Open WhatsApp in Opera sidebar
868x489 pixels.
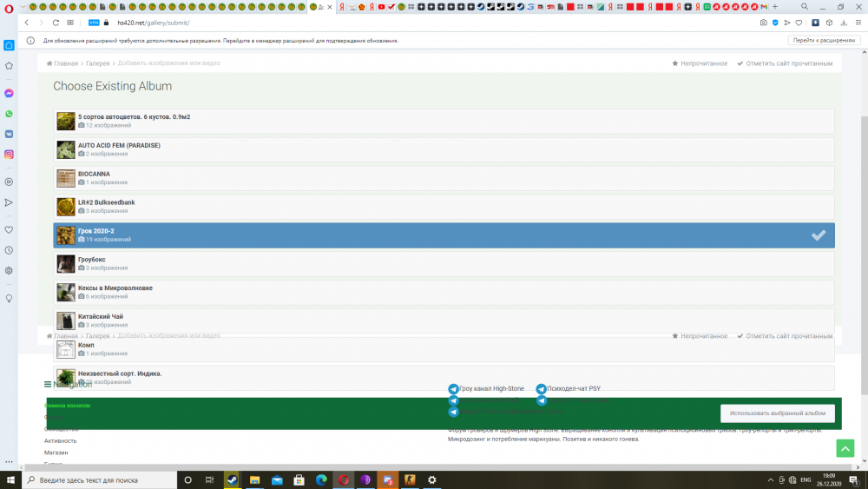(9, 114)
